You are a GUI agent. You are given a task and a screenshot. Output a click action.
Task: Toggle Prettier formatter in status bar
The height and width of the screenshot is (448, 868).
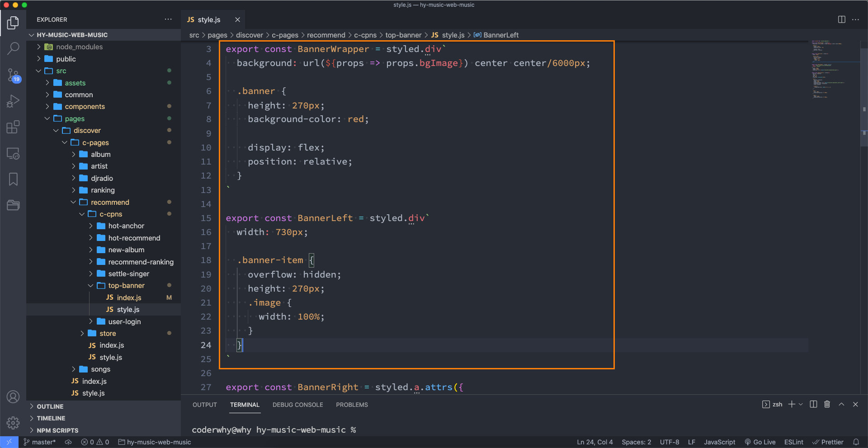[828, 442]
